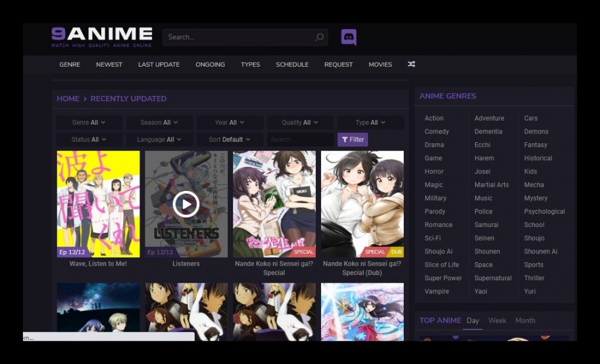Open Nande Koko ni Sensei ga!? Special (Dub) poster
Screen dimensions: 600x364
coord(362,204)
